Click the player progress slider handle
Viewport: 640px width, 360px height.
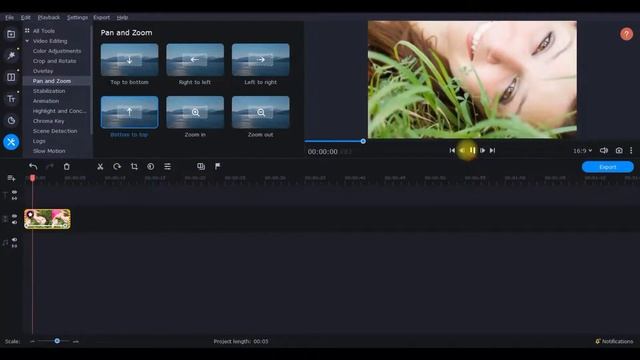click(x=363, y=141)
